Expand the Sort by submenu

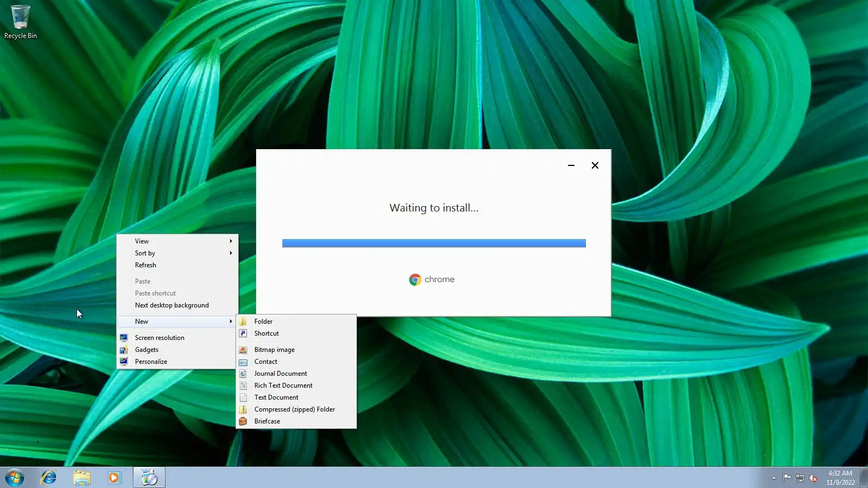tap(177, 253)
